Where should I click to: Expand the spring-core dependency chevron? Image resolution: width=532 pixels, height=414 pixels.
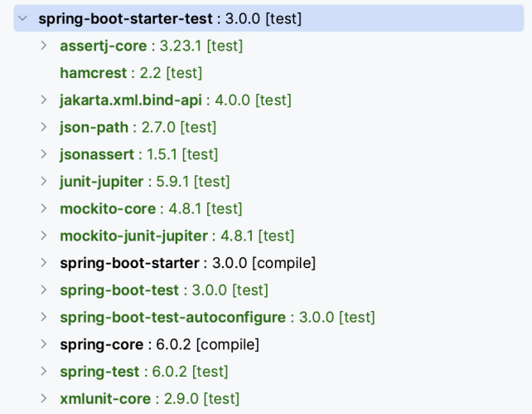tap(44, 344)
